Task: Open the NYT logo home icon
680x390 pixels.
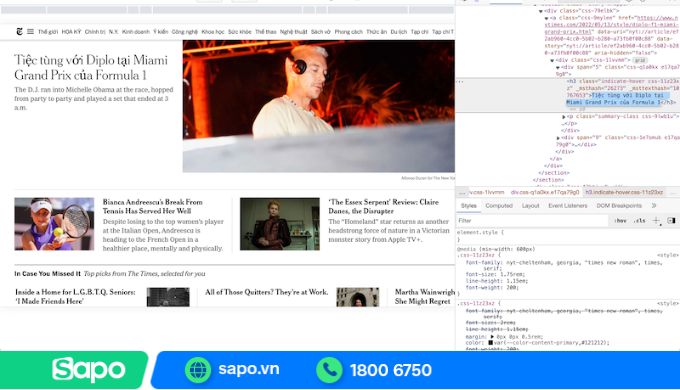Action: click(x=20, y=32)
